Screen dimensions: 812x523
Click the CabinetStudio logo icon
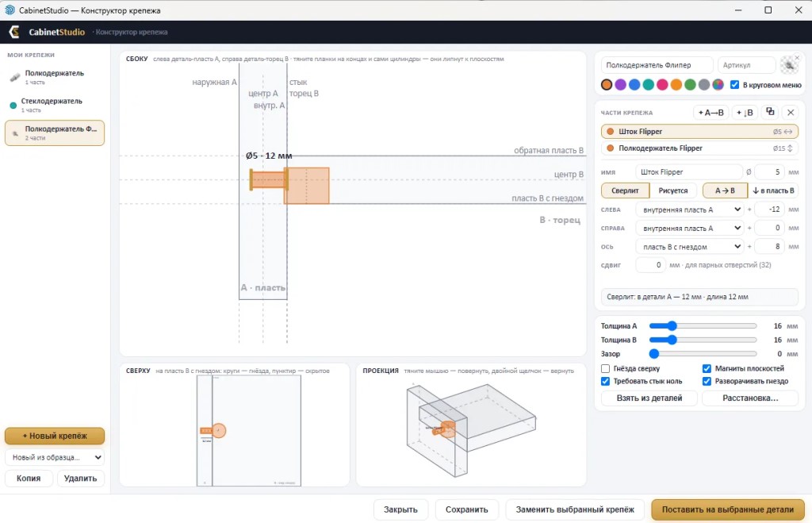[14, 32]
